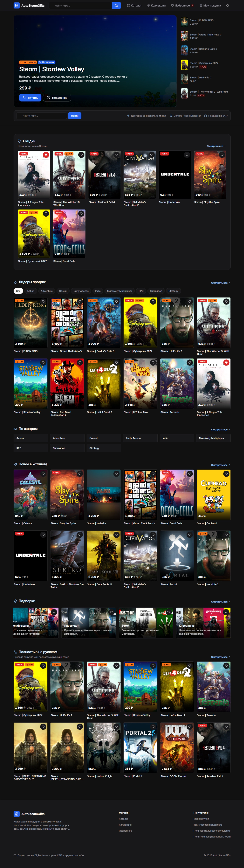Select the Massively Multiplayer filter tab
The width and height of the screenshot is (244, 868).
(119, 291)
